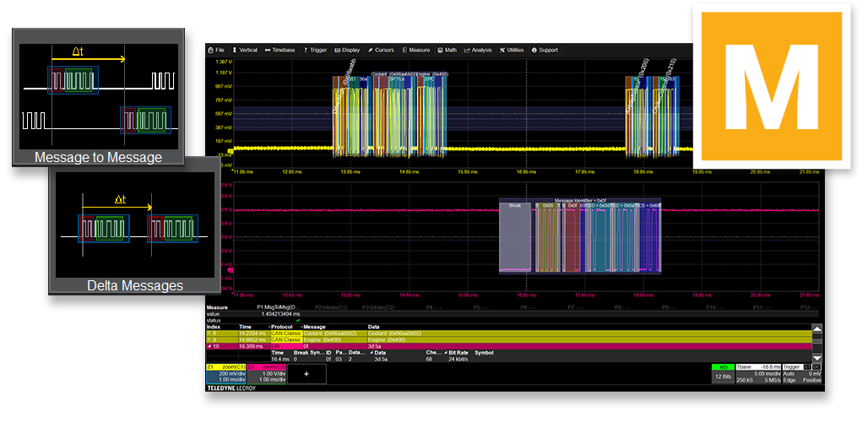Click the green status checkmark
868x422 pixels.
298,320
